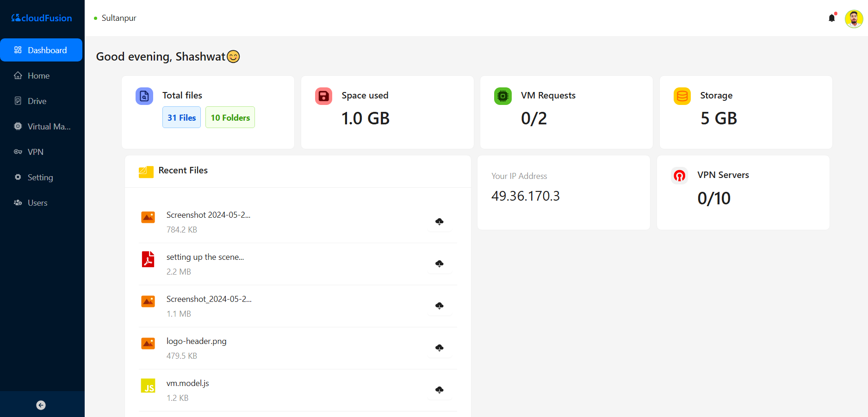Viewport: 868px width, 417px height.
Task: Open notifications bell
Action: [x=832, y=18]
